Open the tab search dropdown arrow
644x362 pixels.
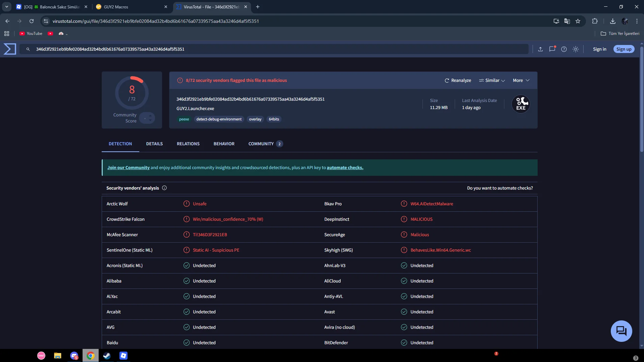pos(7,7)
